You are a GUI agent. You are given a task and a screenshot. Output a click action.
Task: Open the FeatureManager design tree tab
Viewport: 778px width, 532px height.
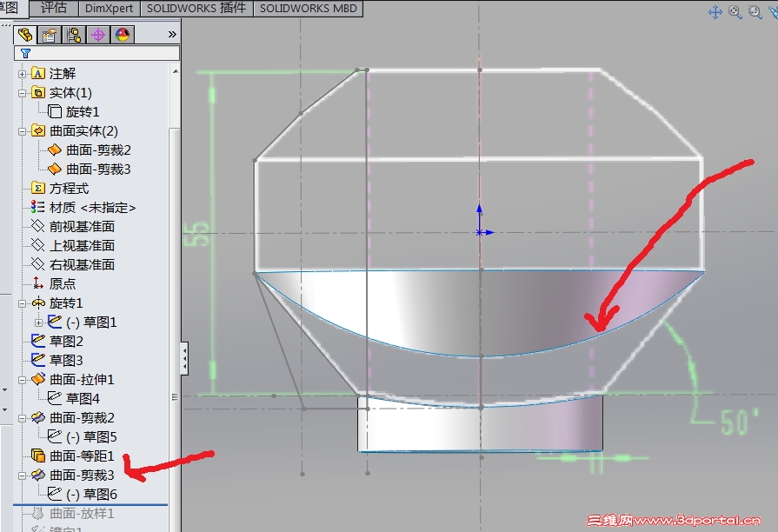coord(25,35)
